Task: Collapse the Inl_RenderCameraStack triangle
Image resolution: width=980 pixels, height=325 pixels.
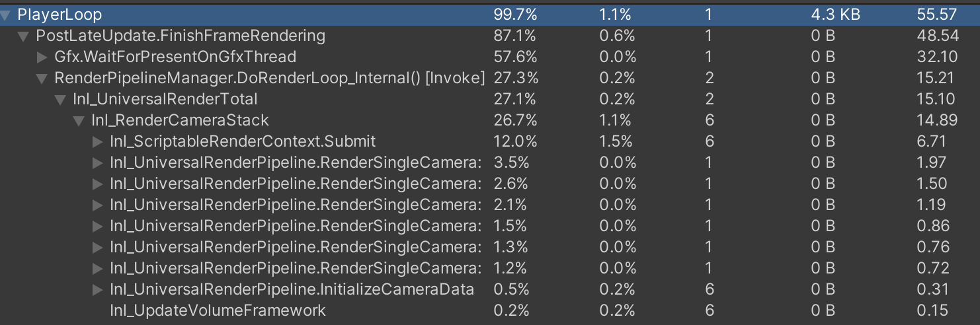Action: point(79,120)
